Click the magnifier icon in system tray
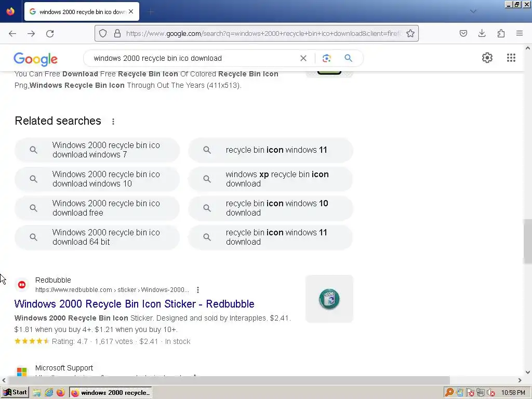 tap(449, 393)
